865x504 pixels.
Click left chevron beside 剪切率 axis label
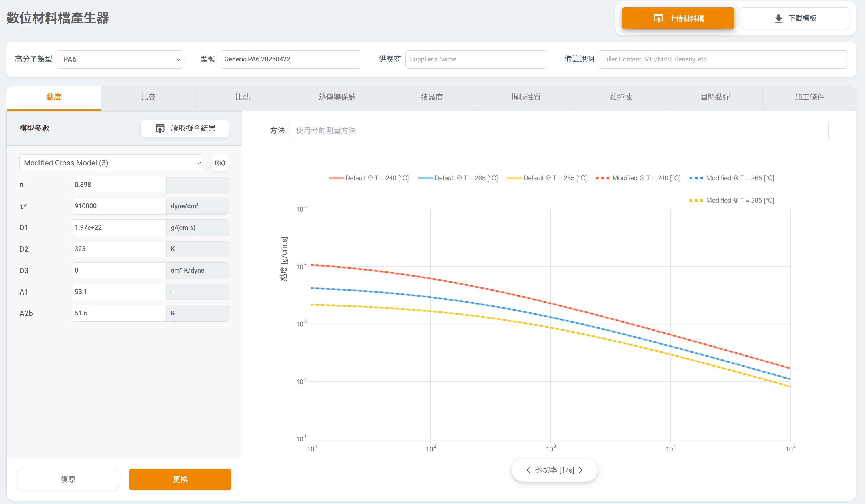[x=528, y=470]
